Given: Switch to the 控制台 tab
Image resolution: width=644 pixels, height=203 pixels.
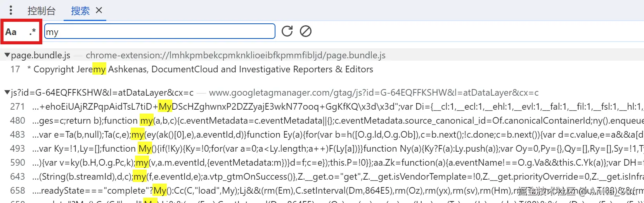Looking at the screenshot, I should click(42, 10).
